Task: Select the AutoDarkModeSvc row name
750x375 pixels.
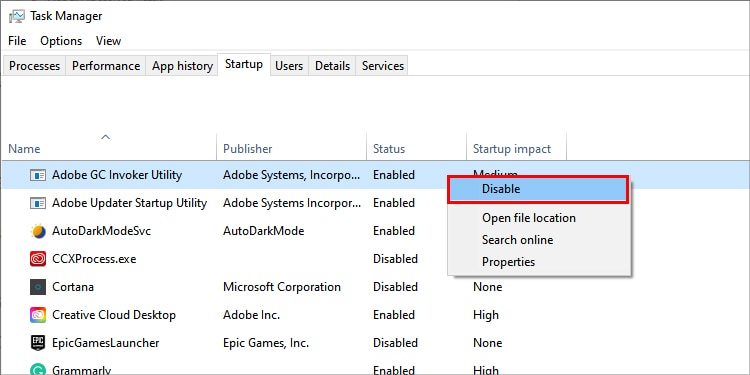Action: (101, 231)
